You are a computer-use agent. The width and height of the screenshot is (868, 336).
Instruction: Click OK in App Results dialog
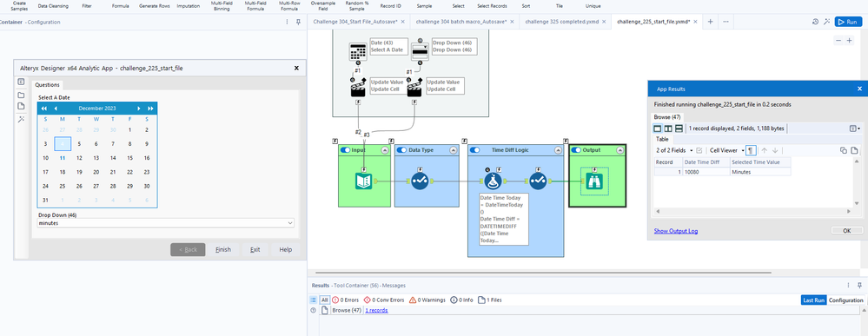click(x=846, y=231)
